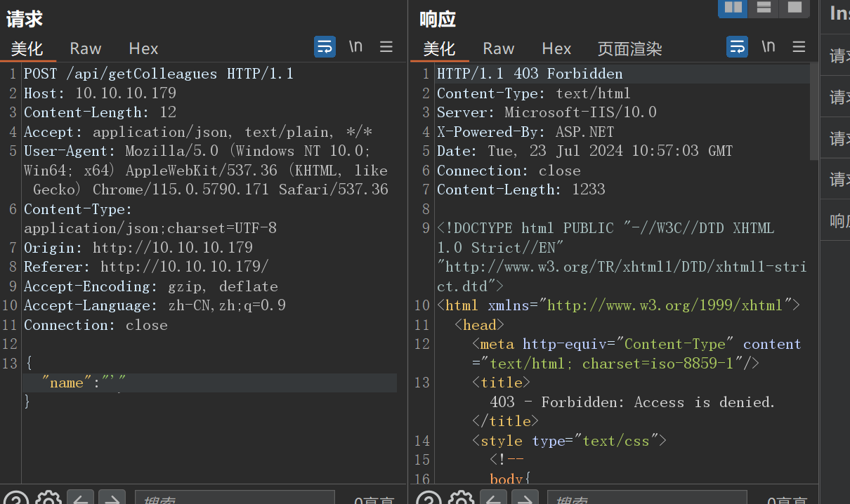The width and height of the screenshot is (850, 504).
Task: Click the '<!DOCTYPE html PUBLIC' line in response
Action: coord(606,228)
